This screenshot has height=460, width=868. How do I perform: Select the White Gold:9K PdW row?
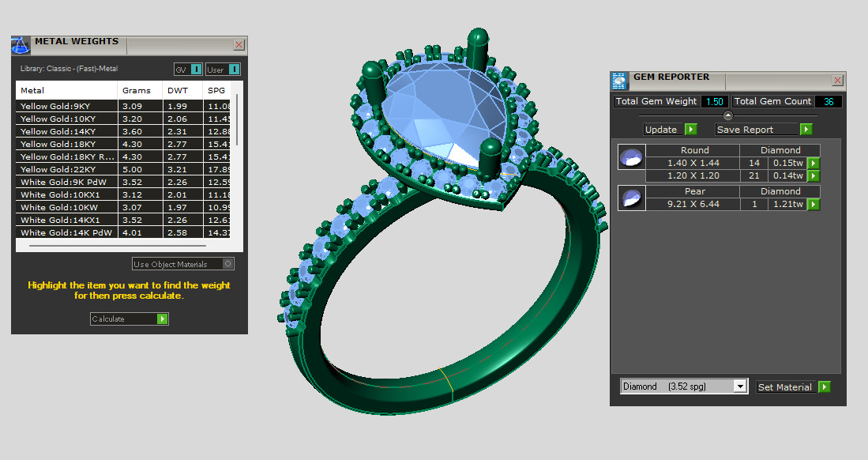[x=123, y=182]
